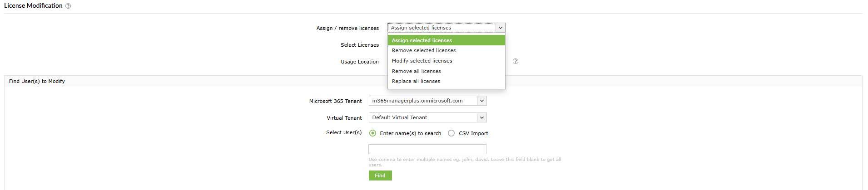This screenshot has width=868, height=190.
Task: Click the Find User(s) to Modify section header
Action: coord(37,81)
